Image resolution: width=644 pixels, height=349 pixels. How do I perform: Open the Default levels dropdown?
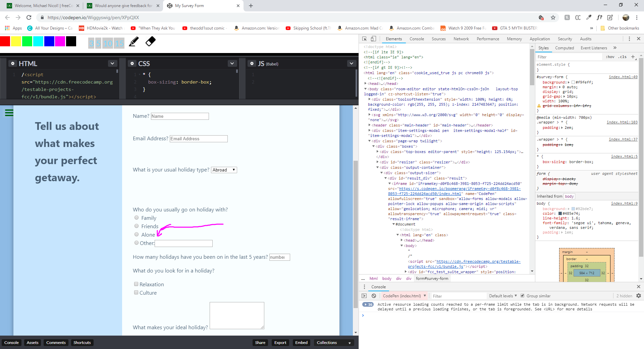click(x=503, y=296)
